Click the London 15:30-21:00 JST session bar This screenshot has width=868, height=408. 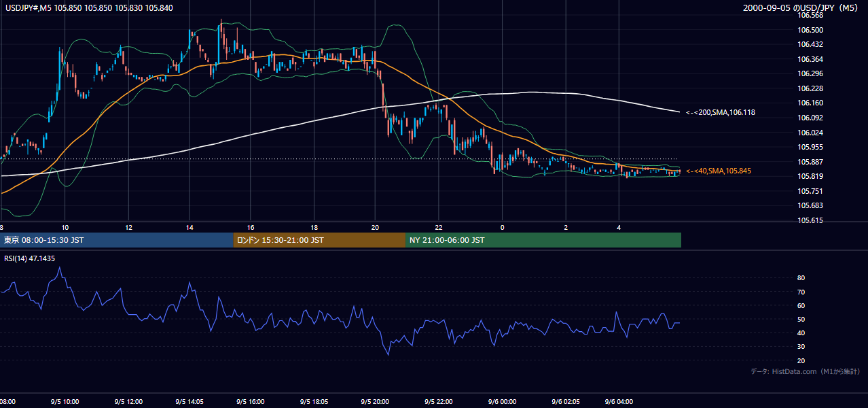click(319, 240)
